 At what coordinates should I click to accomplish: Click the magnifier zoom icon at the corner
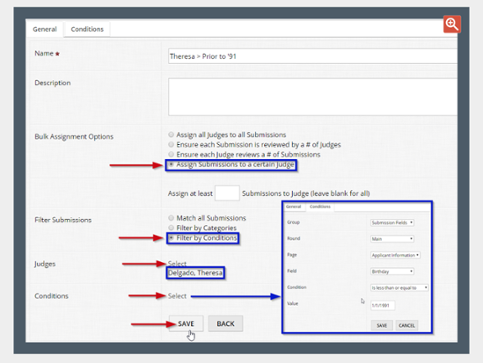click(452, 24)
